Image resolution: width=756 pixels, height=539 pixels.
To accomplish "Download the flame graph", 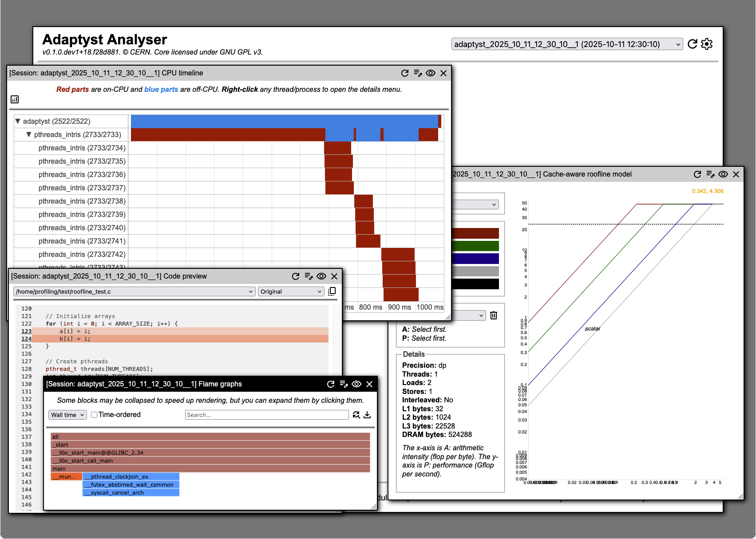I will [x=367, y=415].
